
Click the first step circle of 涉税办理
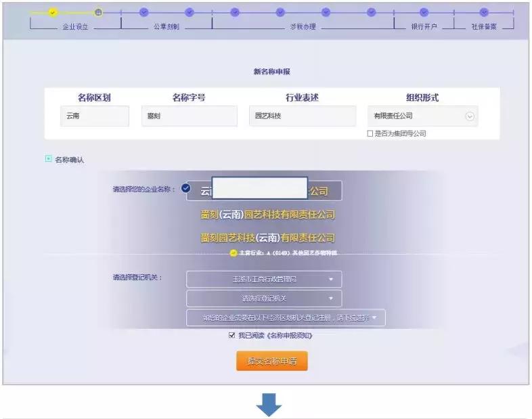click(x=235, y=13)
